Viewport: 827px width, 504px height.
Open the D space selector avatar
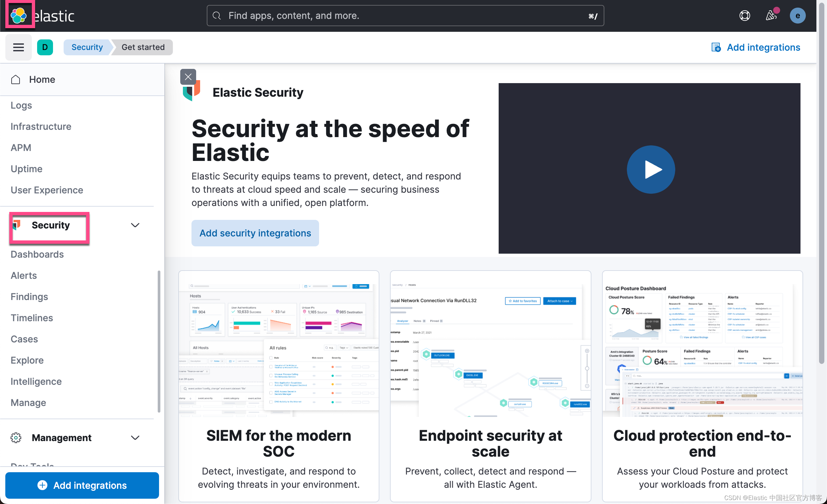pyautogui.click(x=45, y=47)
